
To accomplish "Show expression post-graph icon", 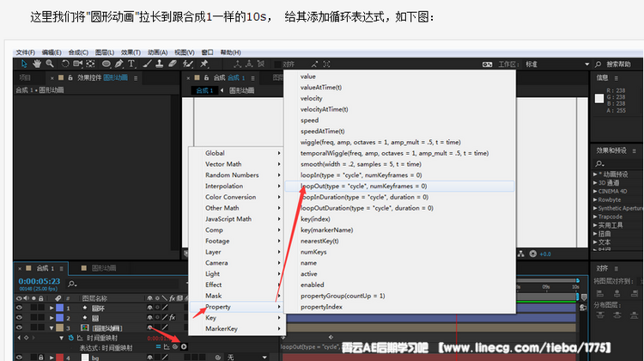I will coord(167,346).
